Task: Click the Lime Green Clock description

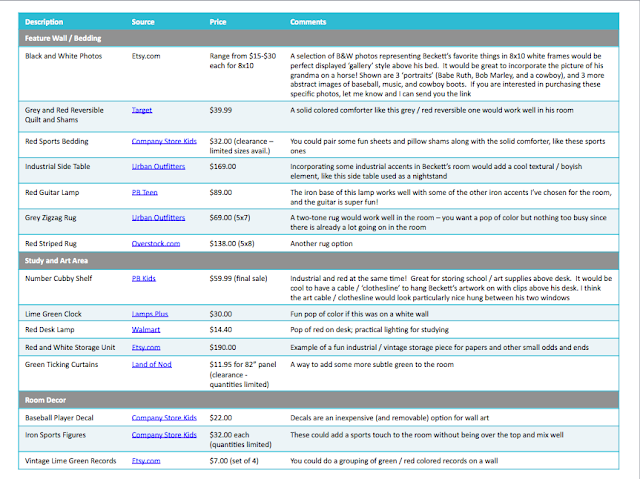Action: [53, 314]
